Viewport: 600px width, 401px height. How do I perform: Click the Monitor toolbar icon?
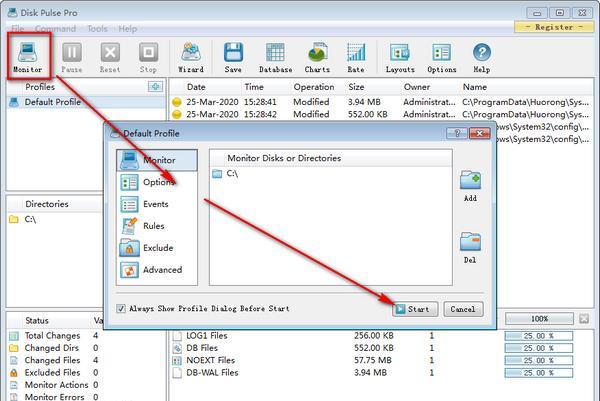pyautogui.click(x=28, y=57)
